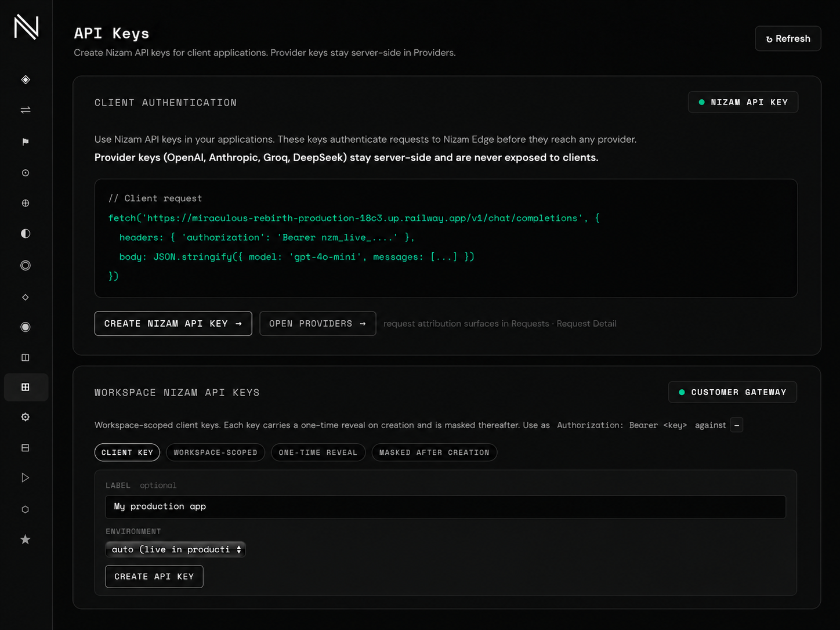Open the two-way arrows sidebar icon
The width and height of the screenshot is (840, 630).
click(26, 110)
